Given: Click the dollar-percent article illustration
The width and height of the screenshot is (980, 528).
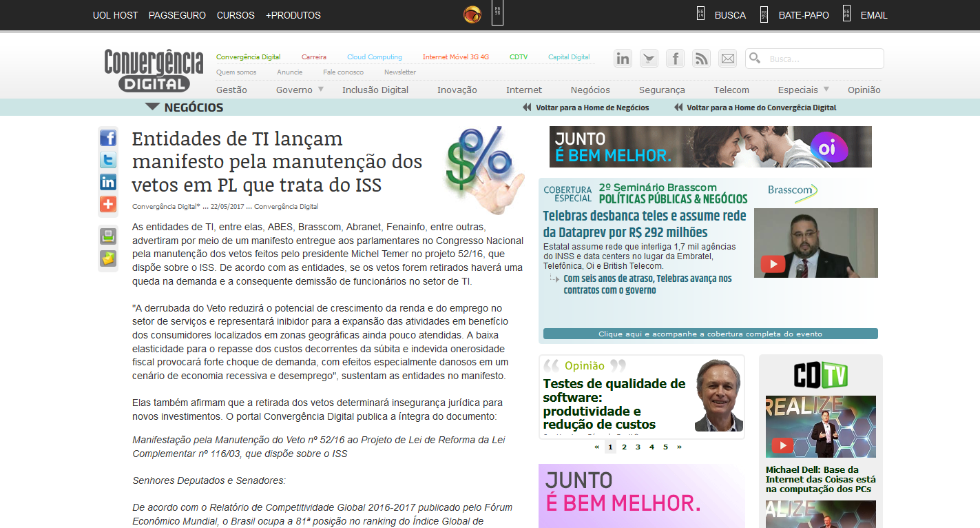Looking at the screenshot, I should pos(484,172).
